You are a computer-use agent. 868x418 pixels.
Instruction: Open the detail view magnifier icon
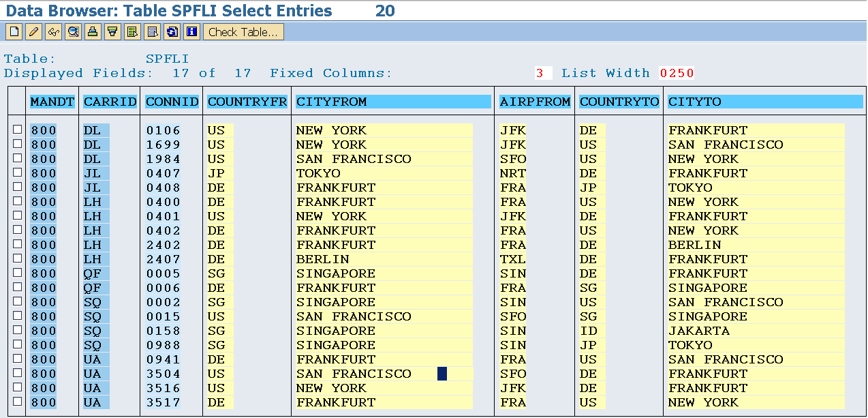point(73,31)
